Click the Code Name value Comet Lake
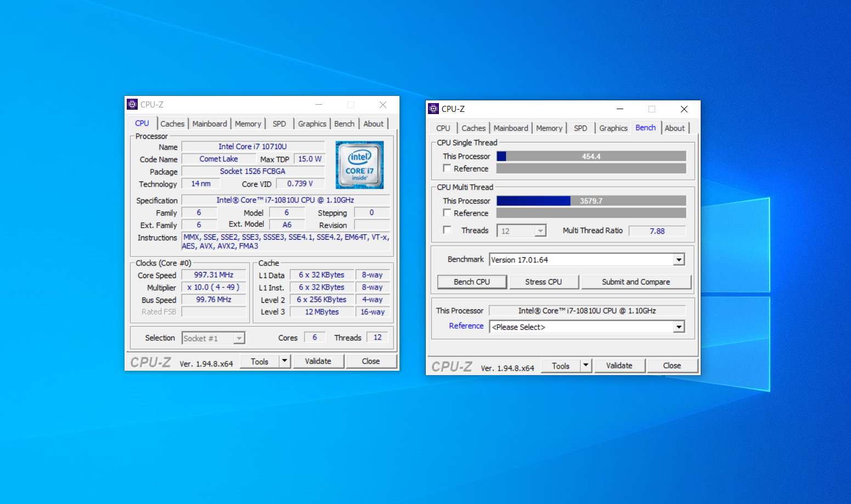851x504 pixels. (x=219, y=159)
